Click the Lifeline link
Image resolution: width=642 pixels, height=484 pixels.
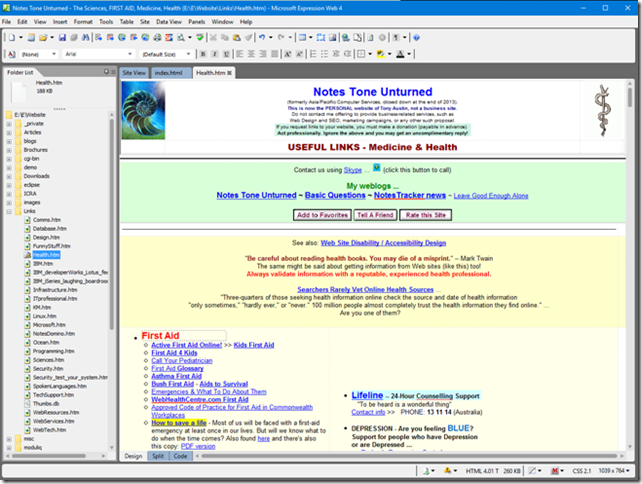367,395
